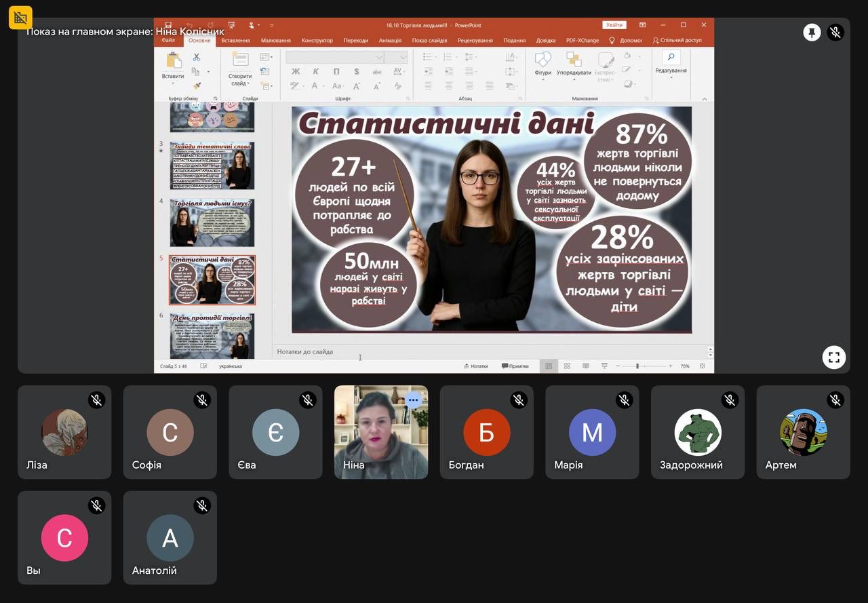The image size is (868, 603).
Task: Switch to the Вставлення tab
Action: click(x=236, y=41)
